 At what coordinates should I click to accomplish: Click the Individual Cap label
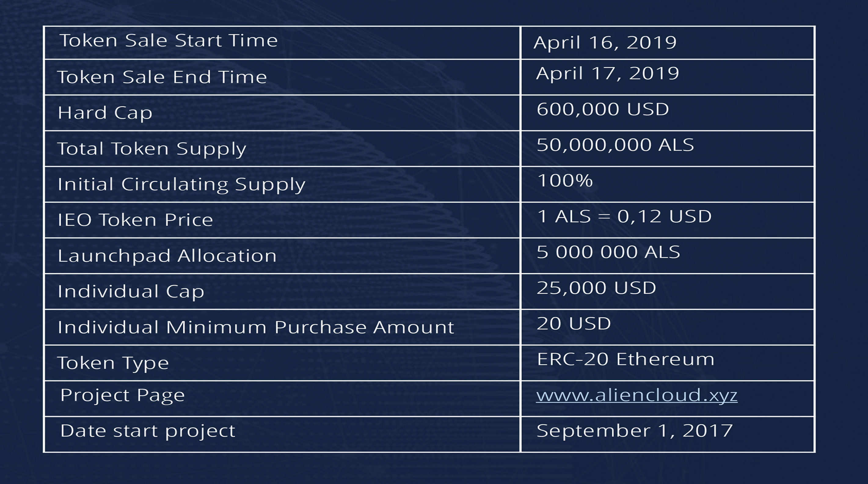[131, 291]
